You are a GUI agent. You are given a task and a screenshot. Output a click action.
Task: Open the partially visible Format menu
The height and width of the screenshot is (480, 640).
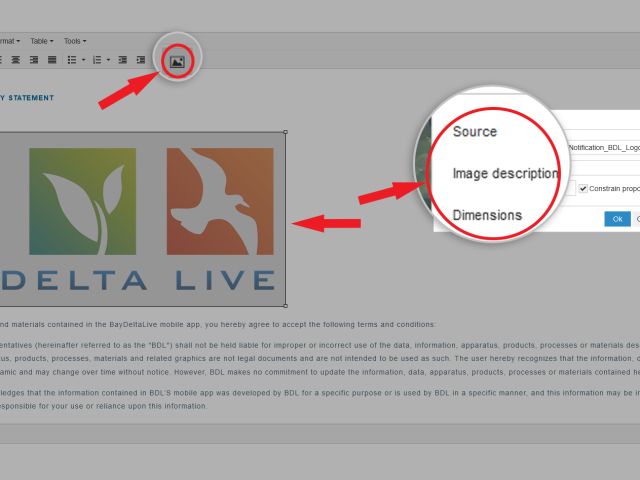10,41
